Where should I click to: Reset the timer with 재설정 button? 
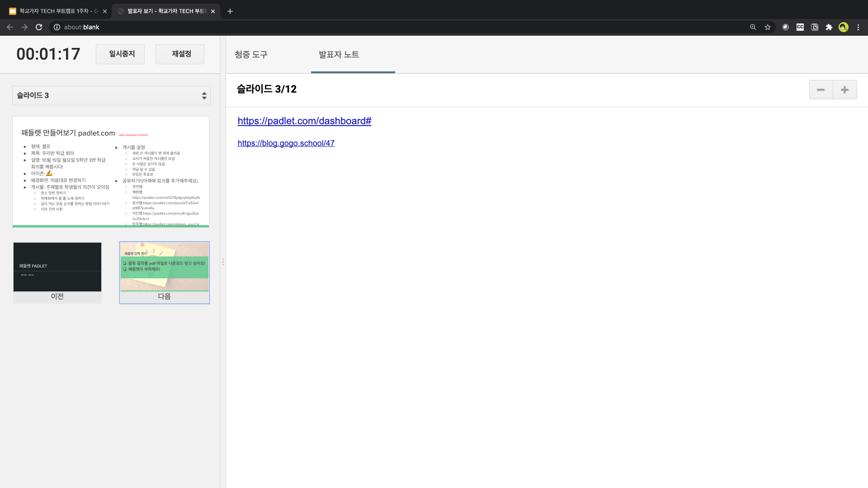tap(180, 54)
